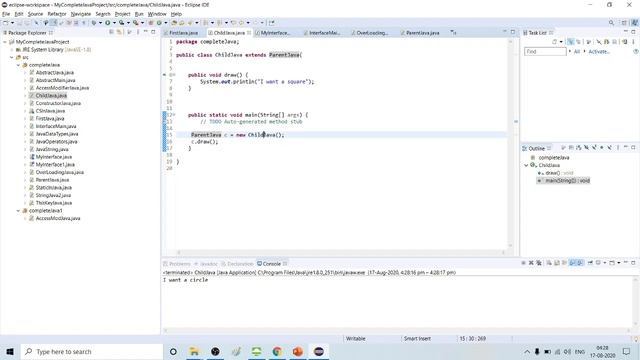
Task: Toggle Link with Editor in Package Explorer
Action: [x=119, y=32]
